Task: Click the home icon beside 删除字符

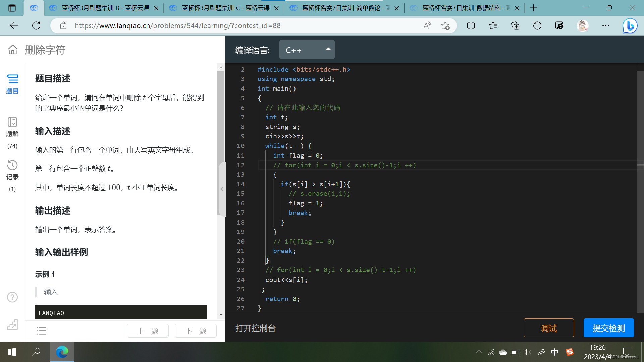Action: tap(13, 50)
